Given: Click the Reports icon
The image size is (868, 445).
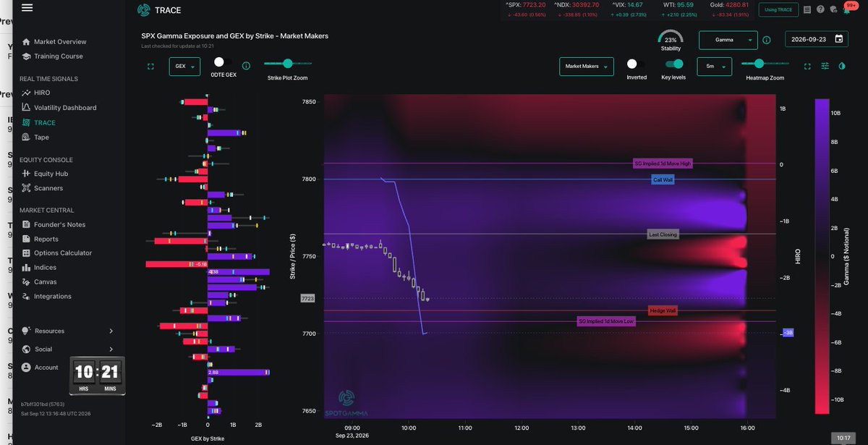Looking at the screenshot, I should pyautogui.click(x=27, y=239).
